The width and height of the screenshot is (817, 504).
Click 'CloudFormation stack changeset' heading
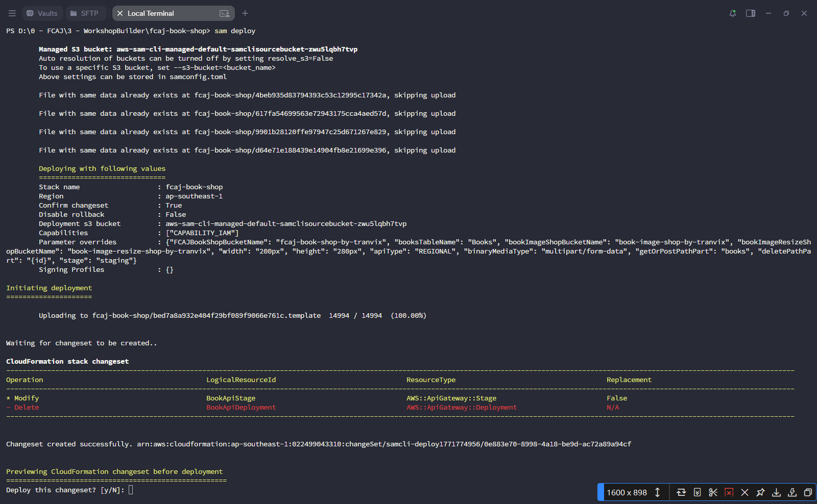[x=67, y=361]
